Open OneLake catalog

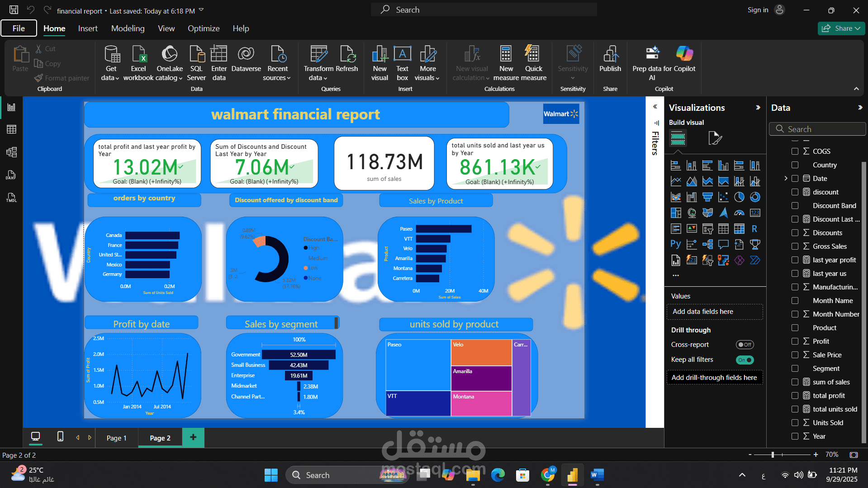coord(170,63)
